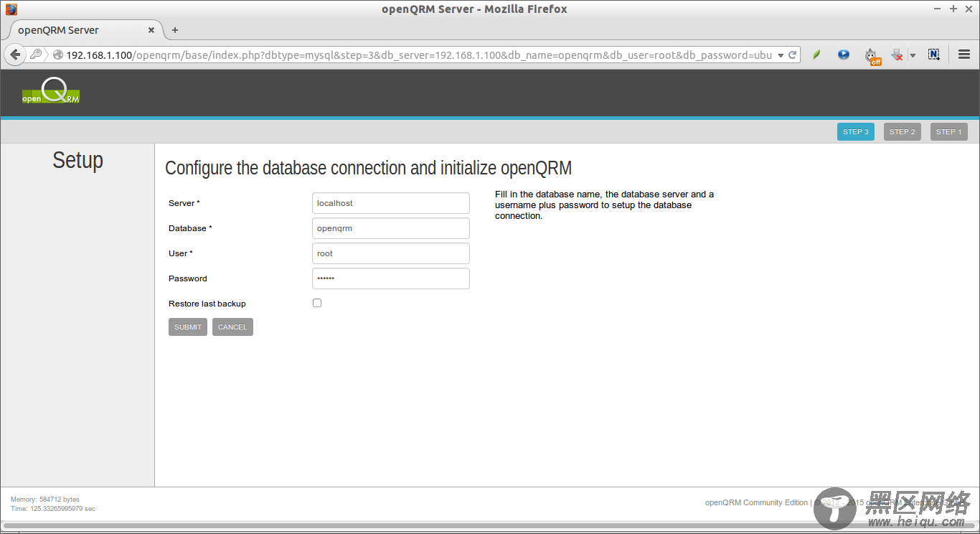The width and height of the screenshot is (980, 534).
Task: Click the Setup sidebar heading
Action: [77, 160]
